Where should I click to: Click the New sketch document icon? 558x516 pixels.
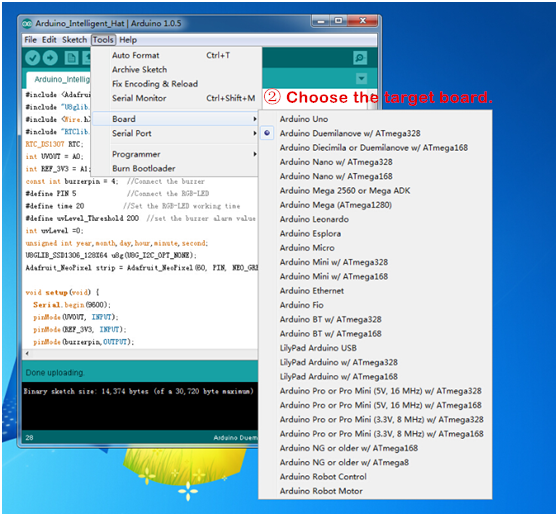pyautogui.click(x=71, y=58)
